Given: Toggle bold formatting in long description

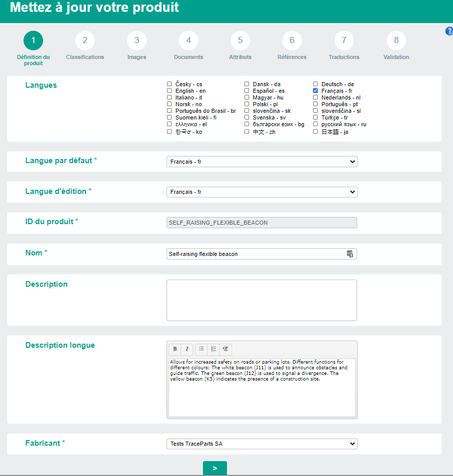Looking at the screenshot, I should tap(175, 349).
